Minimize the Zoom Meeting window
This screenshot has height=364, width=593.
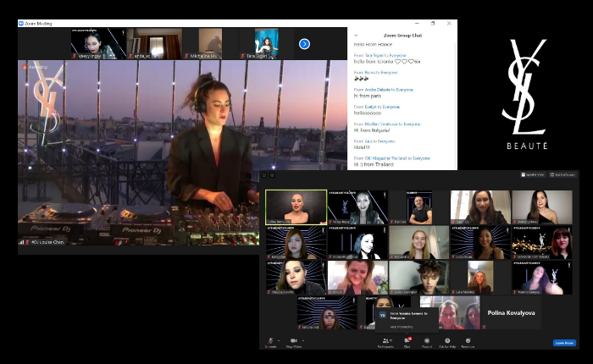(x=417, y=24)
